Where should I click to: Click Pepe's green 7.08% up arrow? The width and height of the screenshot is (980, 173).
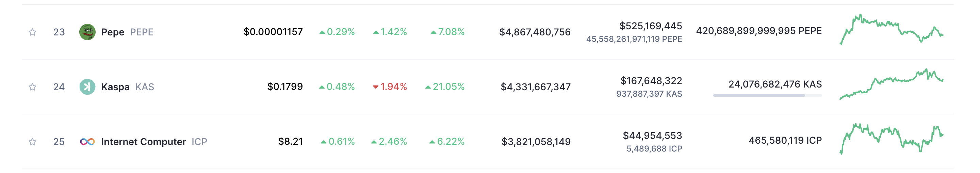point(433,32)
